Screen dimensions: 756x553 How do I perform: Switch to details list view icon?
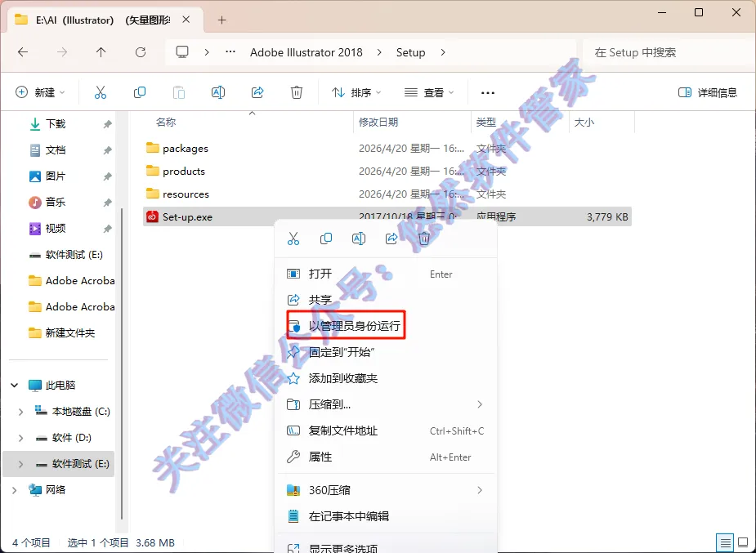tap(725, 543)
